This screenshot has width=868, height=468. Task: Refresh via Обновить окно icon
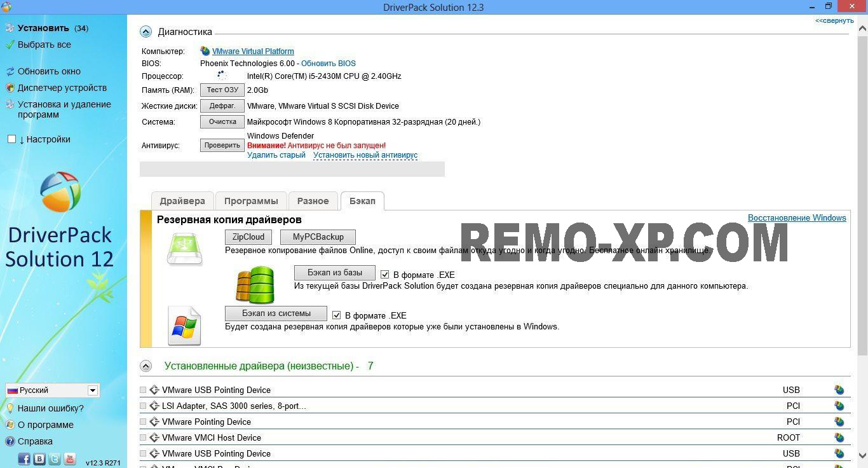pos(10,71)
